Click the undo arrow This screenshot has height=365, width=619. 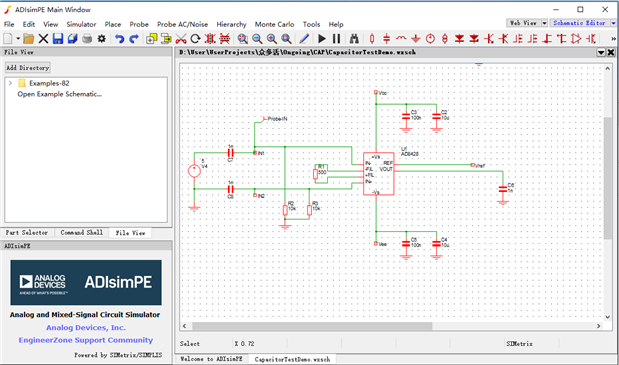tap(119, 39)
